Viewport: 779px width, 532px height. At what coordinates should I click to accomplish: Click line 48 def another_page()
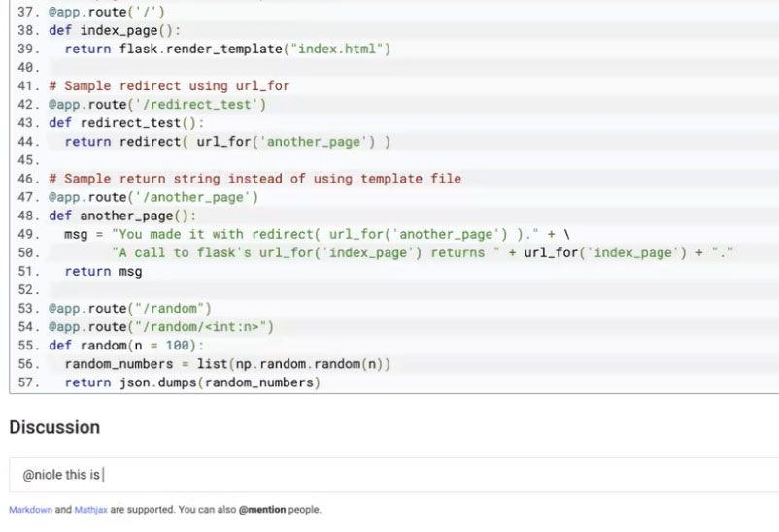[x=122, y=216]
